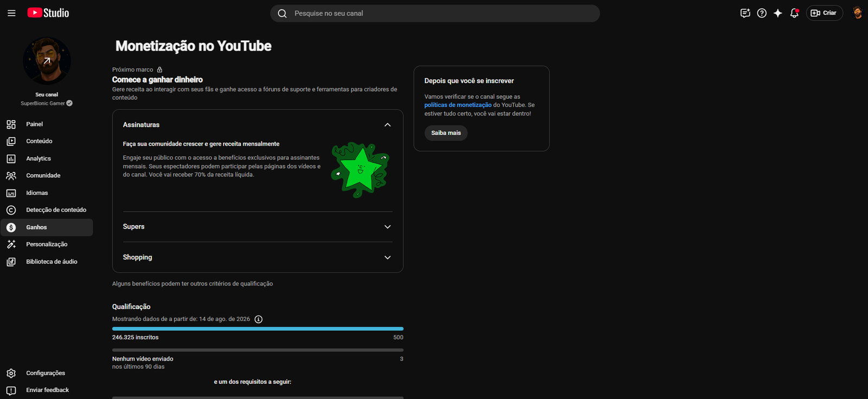Click "Depois que você se inscrever" heading
Viewport: 868px width, 399px height.
click(x=469, y=81)
